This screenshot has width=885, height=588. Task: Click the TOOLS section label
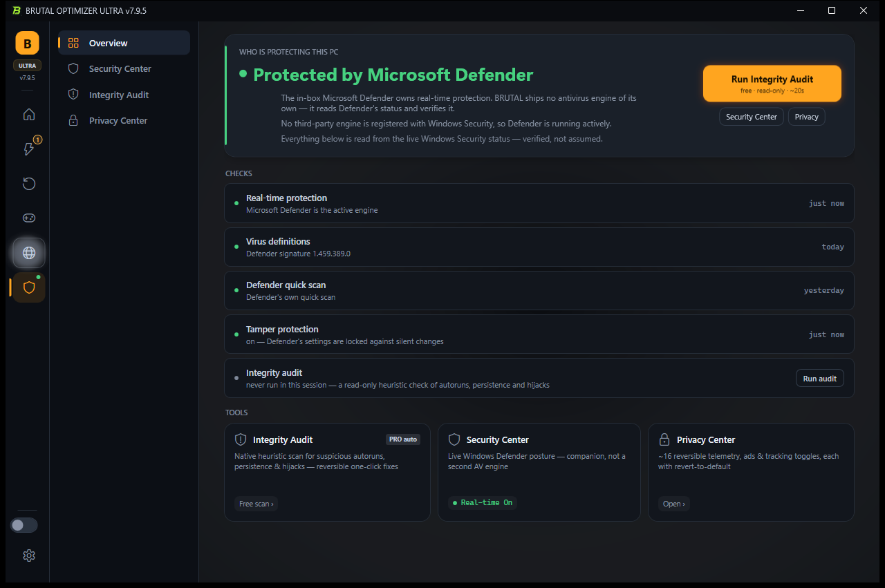click(236, 412)
